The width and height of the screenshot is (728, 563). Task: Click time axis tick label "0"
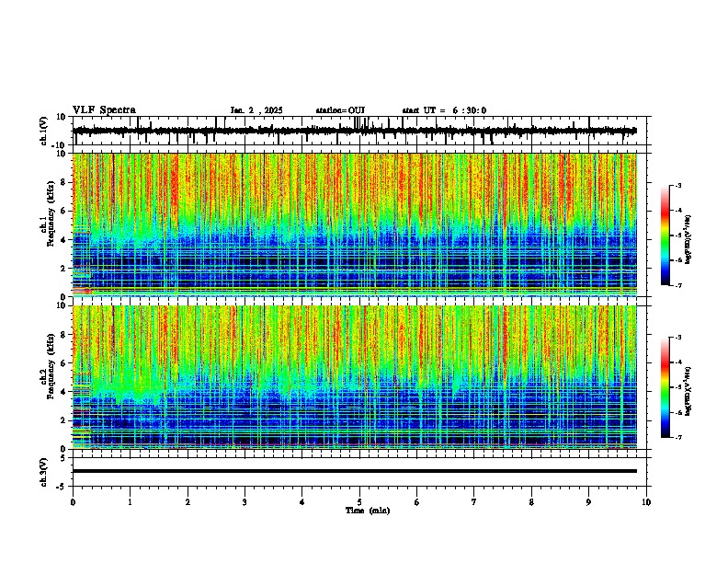pyautogui.click(x=73, y=502)
